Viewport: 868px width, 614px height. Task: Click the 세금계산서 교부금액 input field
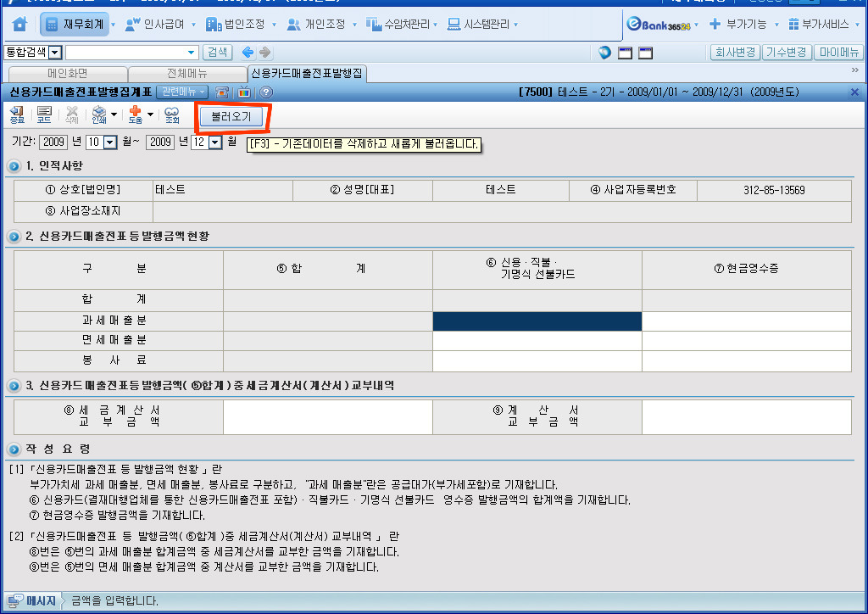[328, 417]
